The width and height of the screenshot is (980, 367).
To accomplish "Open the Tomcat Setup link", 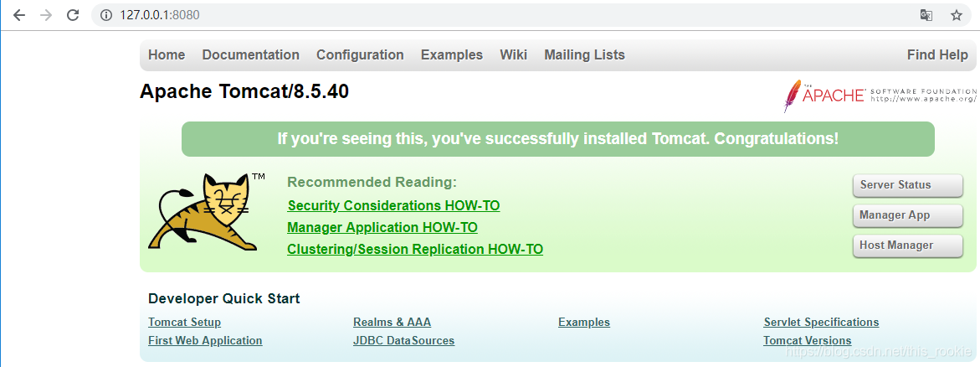I will (184, 323).
